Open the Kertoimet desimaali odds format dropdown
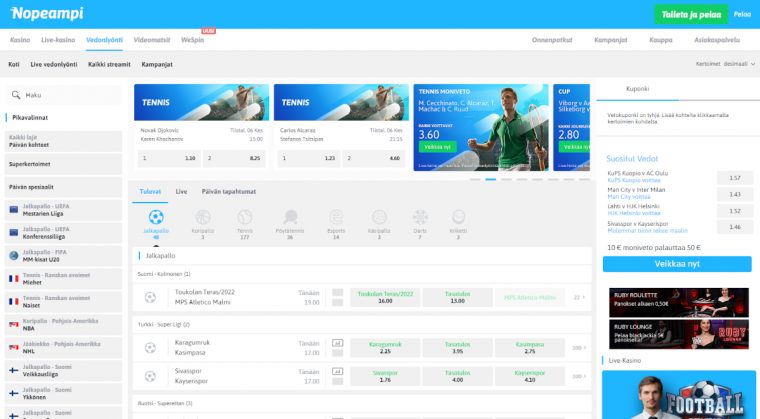 tap(725, 64)
